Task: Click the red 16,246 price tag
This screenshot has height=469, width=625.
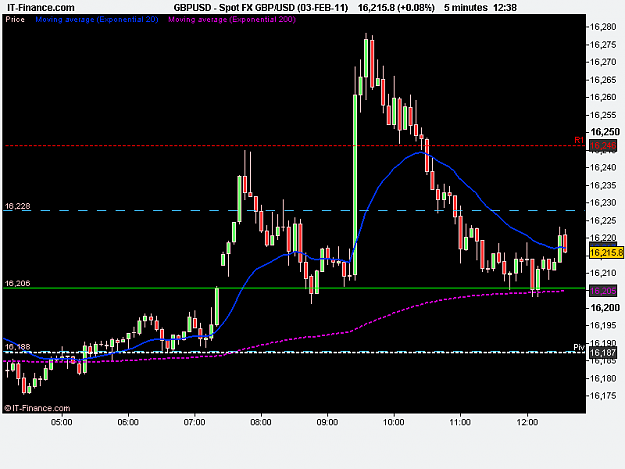Action: pos(603,146)
